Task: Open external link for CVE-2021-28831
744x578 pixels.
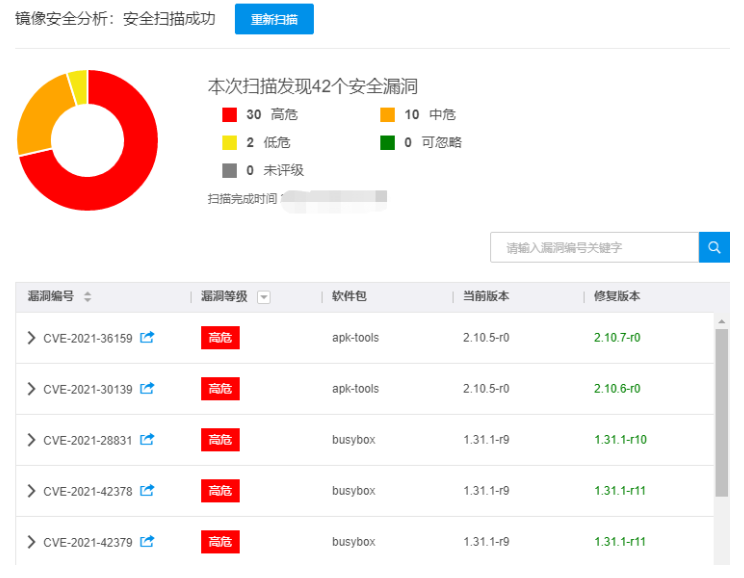Action: [147, 439]
